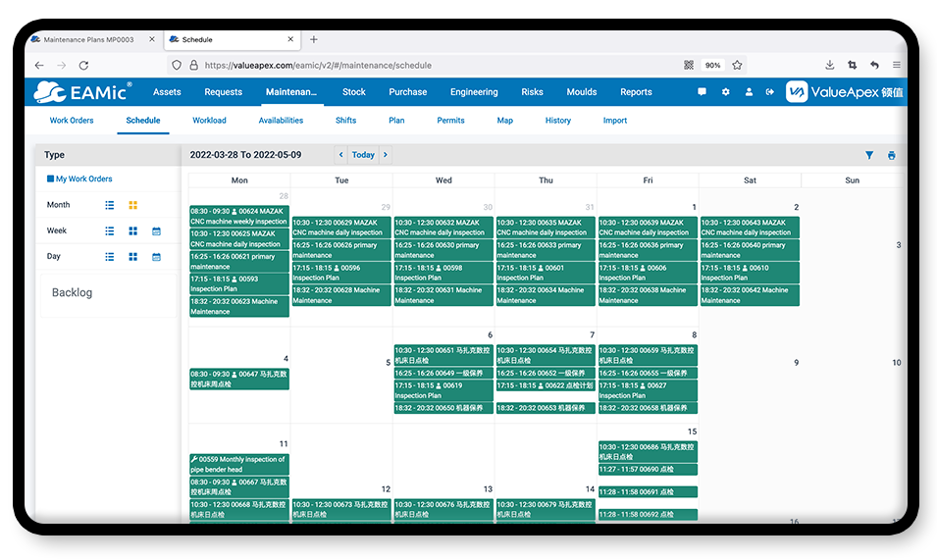
Task: Open the settings gear icon in header
Action: [x=725, y=92]
